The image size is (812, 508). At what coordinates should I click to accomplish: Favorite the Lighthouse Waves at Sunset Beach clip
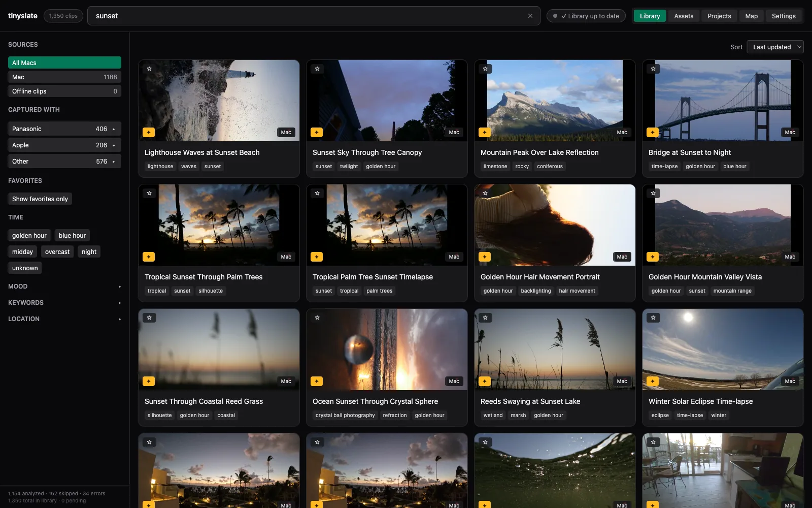point(149,69)
